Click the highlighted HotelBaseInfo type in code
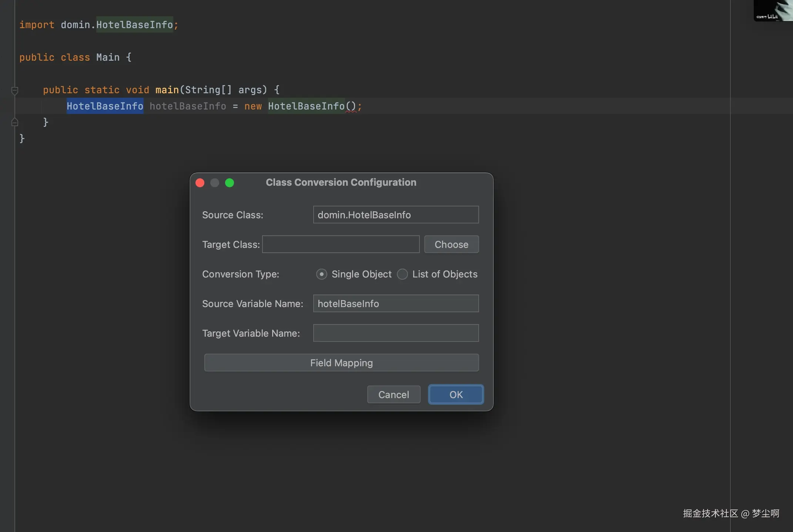The image size is (793, 532). (x=105, y=106)
